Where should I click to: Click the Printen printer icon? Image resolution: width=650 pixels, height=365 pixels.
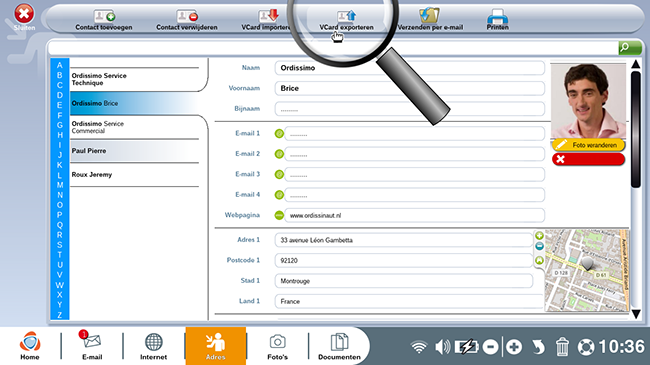[497, 17]
